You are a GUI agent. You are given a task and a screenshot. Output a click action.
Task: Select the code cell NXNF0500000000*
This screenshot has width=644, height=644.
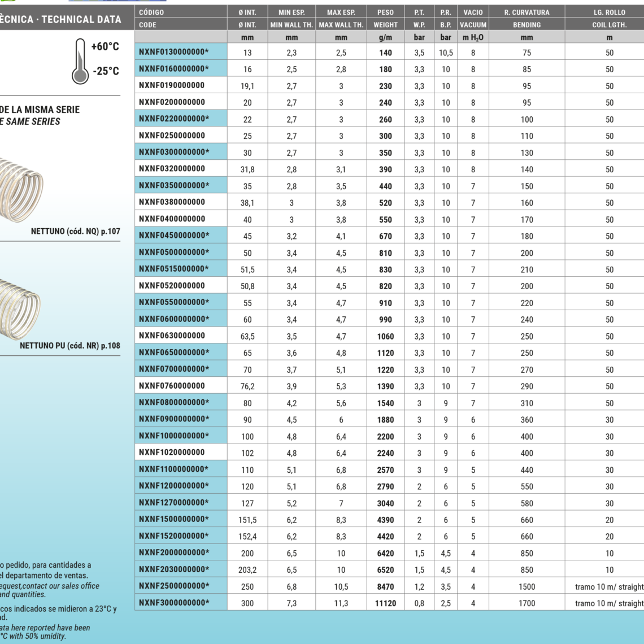pos(174,253)
